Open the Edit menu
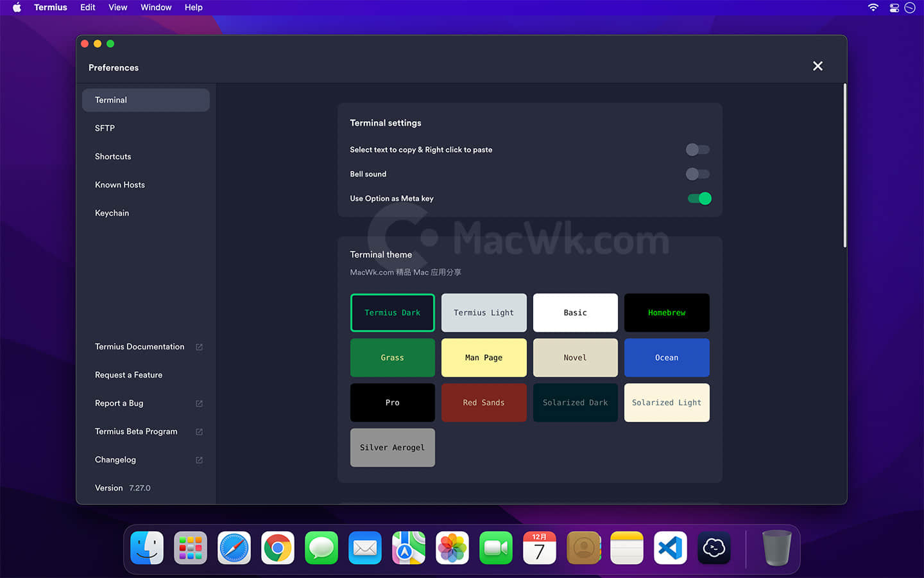 point(88,8)
